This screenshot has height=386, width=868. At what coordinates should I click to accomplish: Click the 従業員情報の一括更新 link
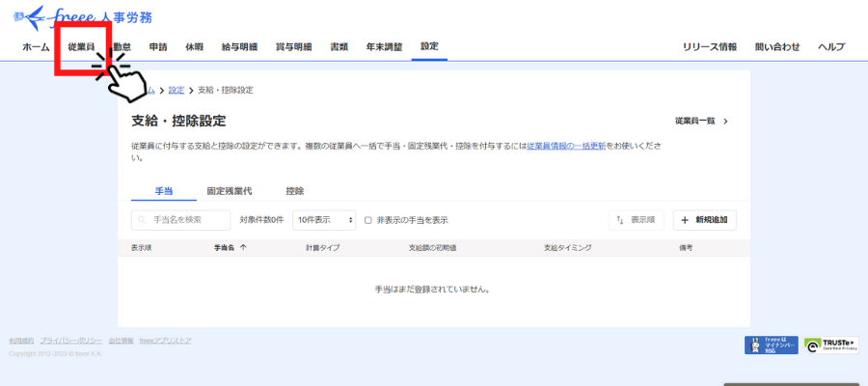pos(566,145)
